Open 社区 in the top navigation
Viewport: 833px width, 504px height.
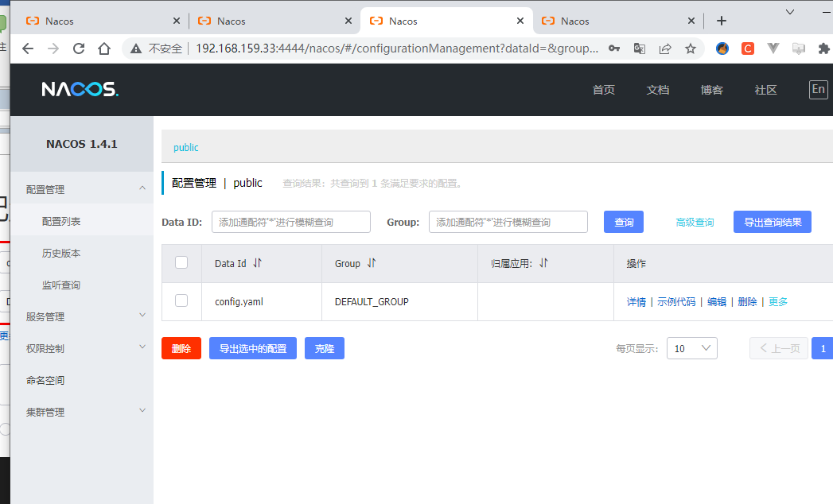765,90
